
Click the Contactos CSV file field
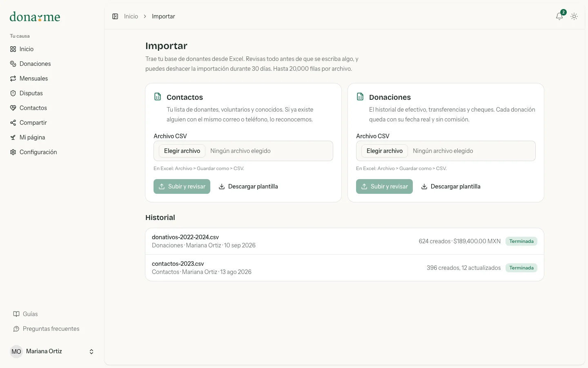[243, 151]
